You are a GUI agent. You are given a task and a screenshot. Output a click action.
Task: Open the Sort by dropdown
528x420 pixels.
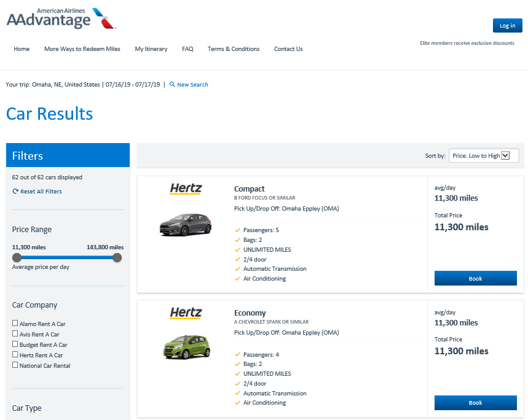click(x=484, y=156)
